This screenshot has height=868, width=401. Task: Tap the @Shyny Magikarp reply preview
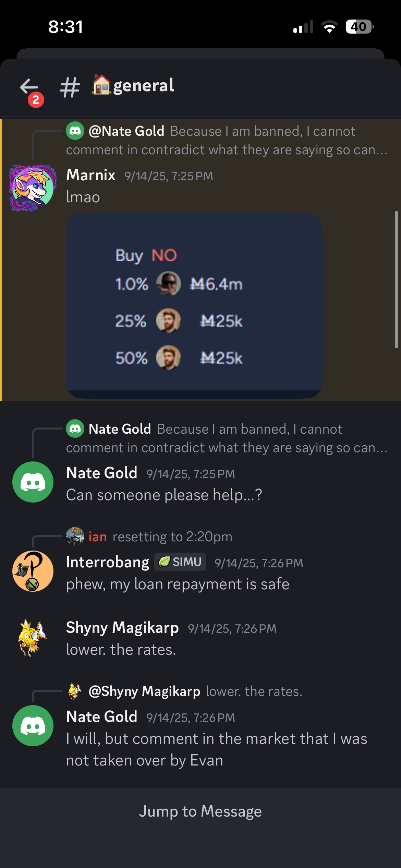pos(195,691)
